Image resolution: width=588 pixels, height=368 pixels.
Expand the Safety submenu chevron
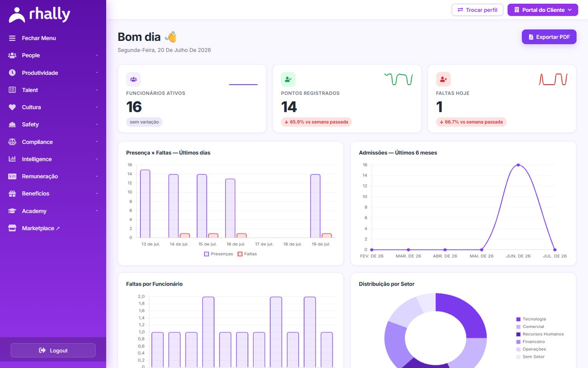pyautogui.click(x=97, y=125)
